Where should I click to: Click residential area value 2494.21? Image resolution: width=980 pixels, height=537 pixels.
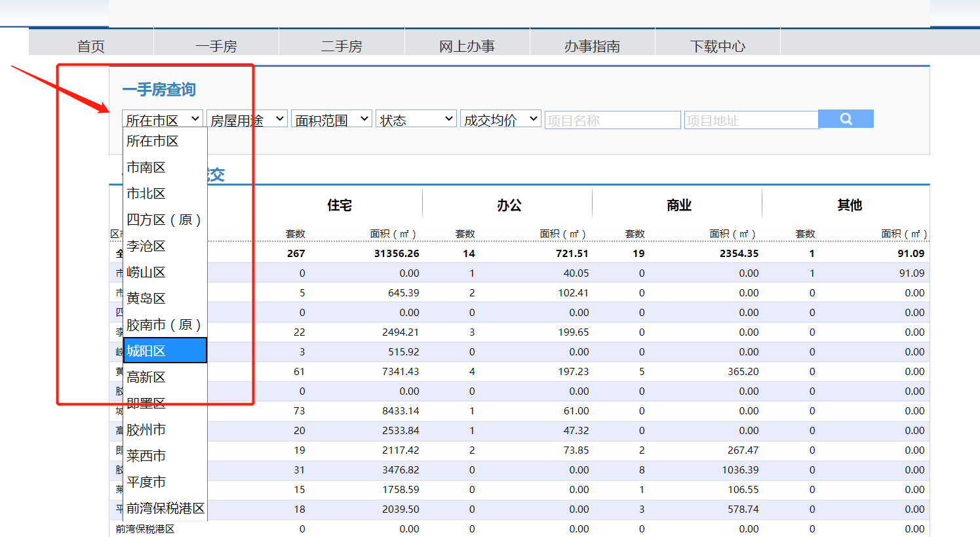click(x=401, y=332)
